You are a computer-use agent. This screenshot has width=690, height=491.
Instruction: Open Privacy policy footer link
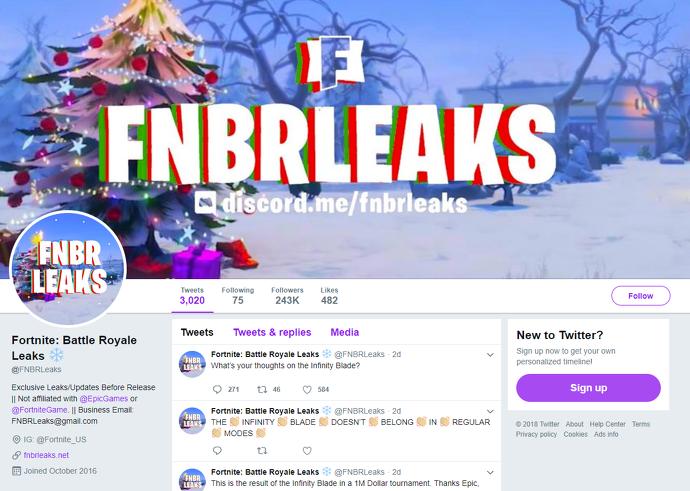[536, 434]
